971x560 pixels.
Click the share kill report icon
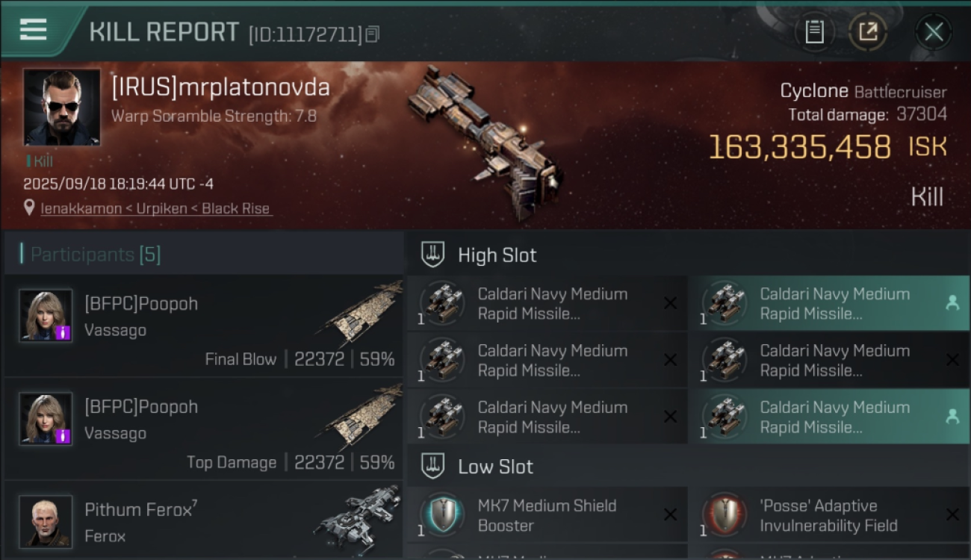(868, 32)
